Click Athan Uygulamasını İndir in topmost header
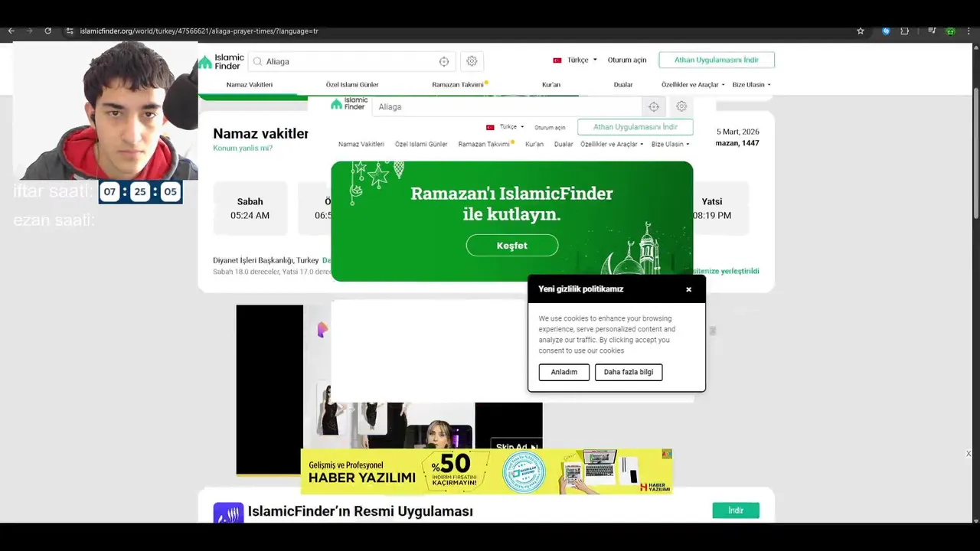This screenshot has width=980, height=551. tap(717, 60)
